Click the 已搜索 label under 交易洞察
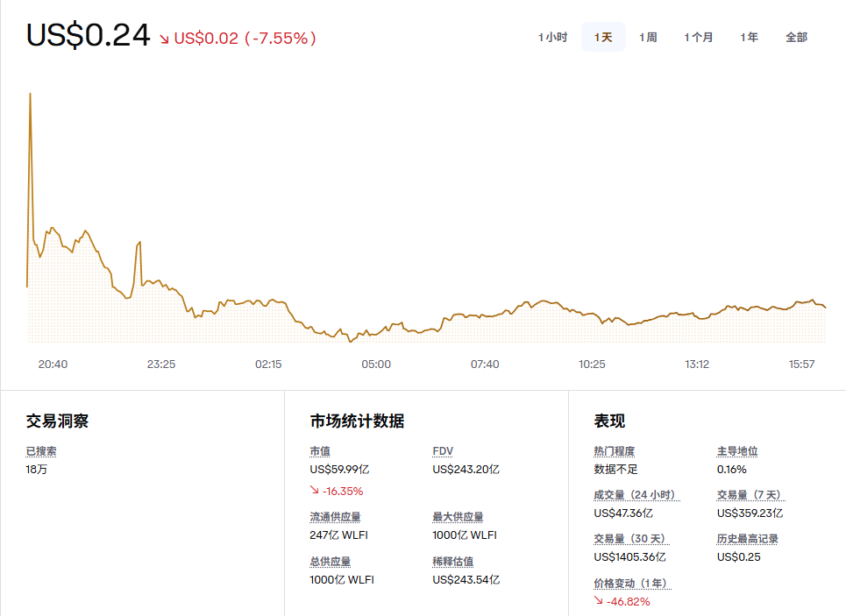 click(x=41, y=451)
